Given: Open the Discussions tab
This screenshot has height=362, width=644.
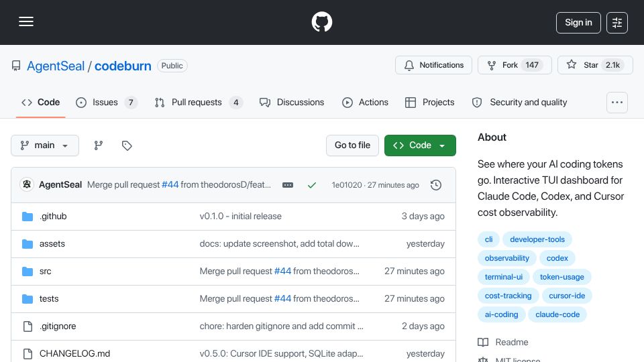Looking at the screenshot, I should (292, 102).
